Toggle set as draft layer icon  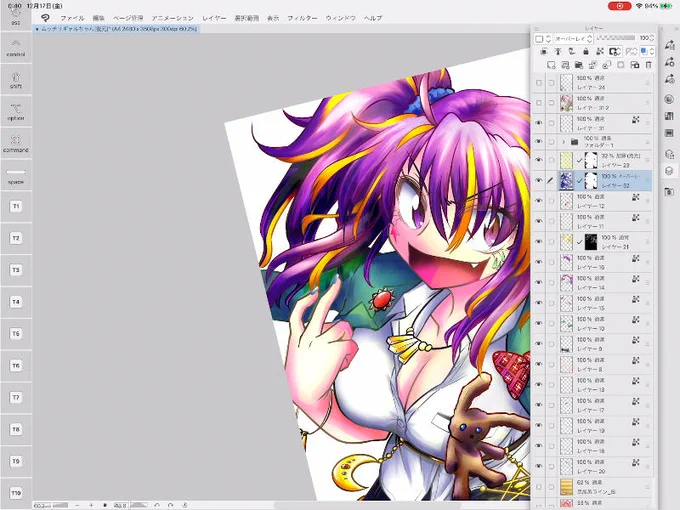coord(572,52)
